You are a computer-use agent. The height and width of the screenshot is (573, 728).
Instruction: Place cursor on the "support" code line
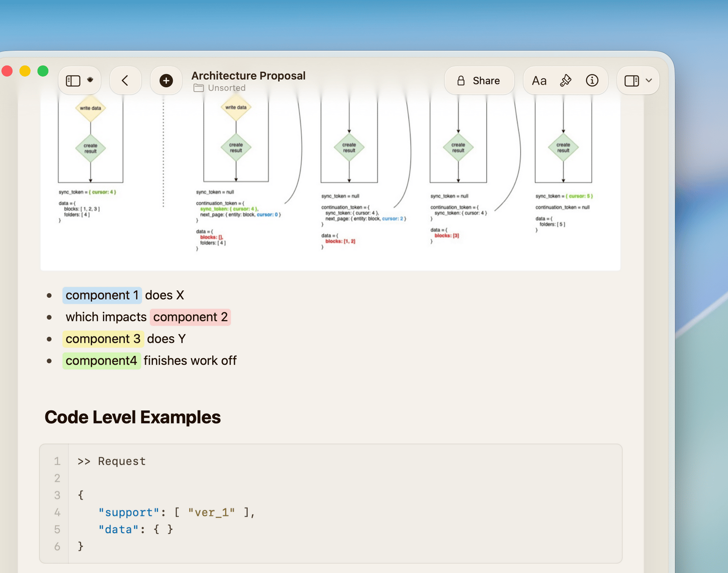[176, 512]
